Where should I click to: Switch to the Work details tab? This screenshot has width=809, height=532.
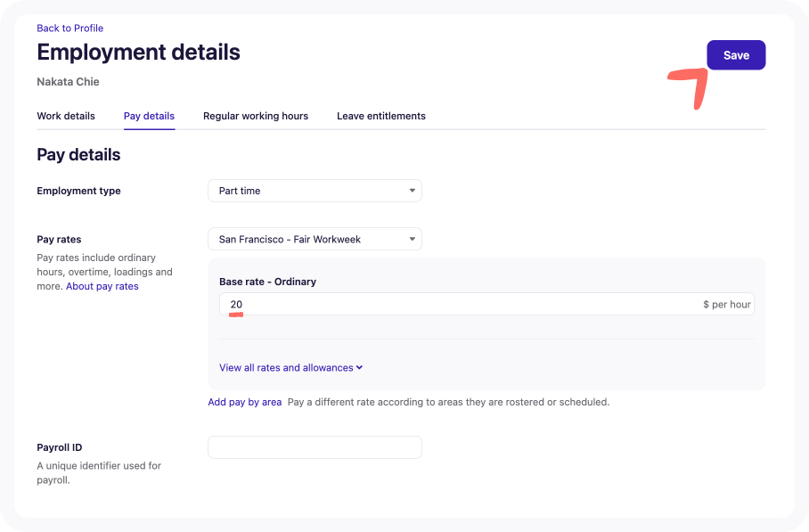(66, 116)
